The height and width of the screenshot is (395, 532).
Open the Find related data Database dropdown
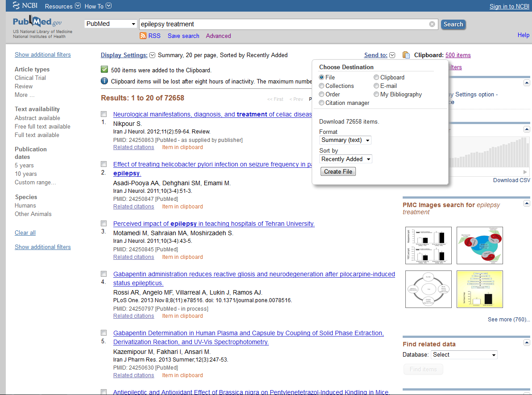click(x=464, y=354)
